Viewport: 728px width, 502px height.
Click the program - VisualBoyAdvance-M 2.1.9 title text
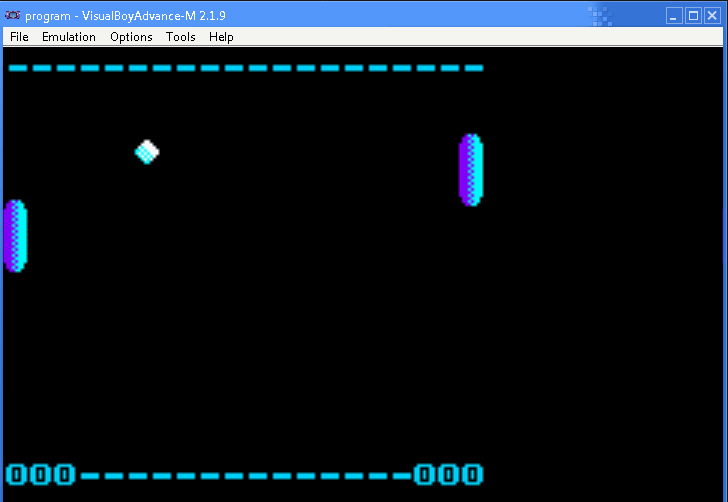pos(125,16)
